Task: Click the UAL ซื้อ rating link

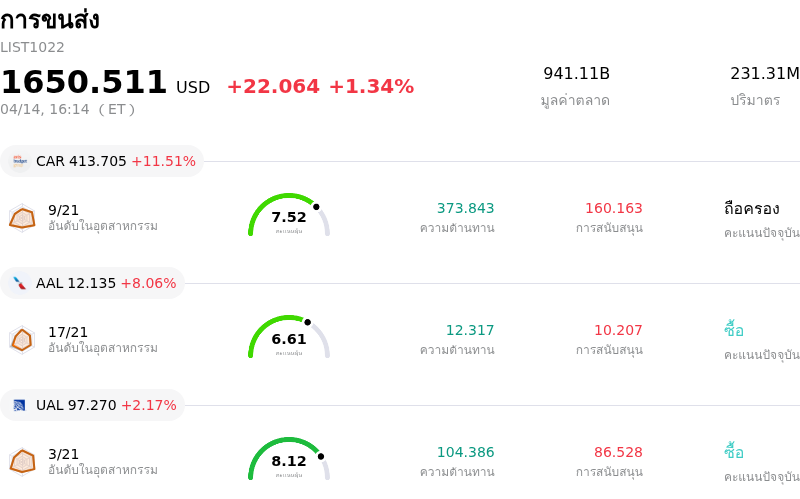Action: [x=734, y=453]
